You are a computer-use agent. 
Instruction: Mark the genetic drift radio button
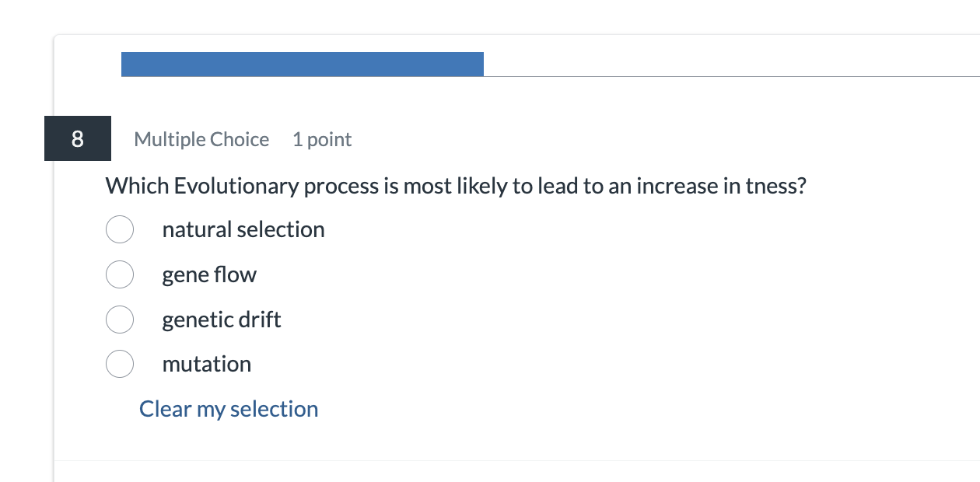120,320
